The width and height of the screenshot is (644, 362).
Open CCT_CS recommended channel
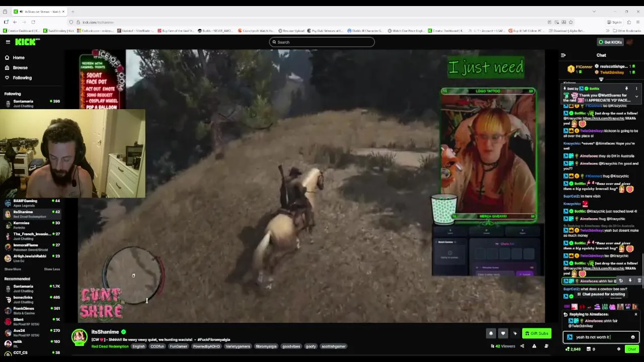pyautogui.click(x=32, y=354)
